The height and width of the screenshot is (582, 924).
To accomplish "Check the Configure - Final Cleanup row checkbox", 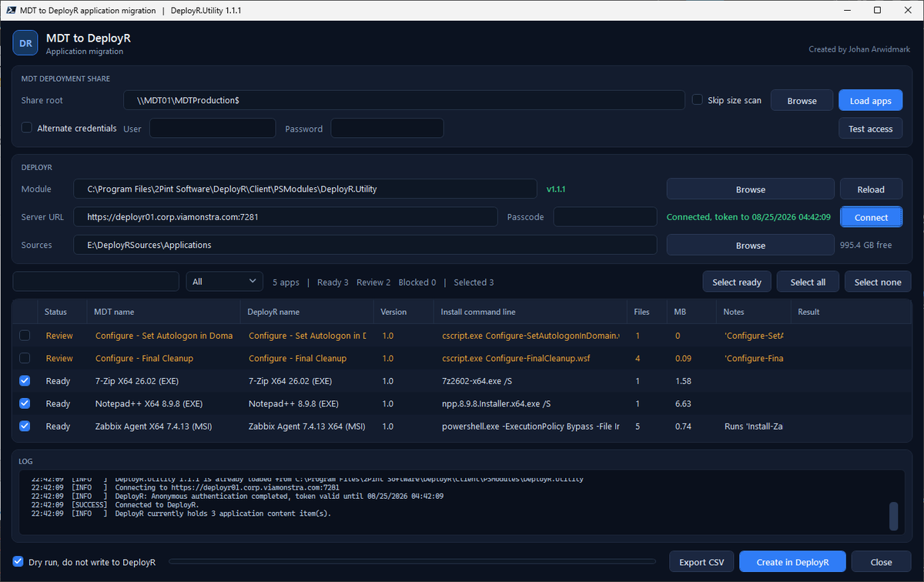I will click(x=25, y=358).
